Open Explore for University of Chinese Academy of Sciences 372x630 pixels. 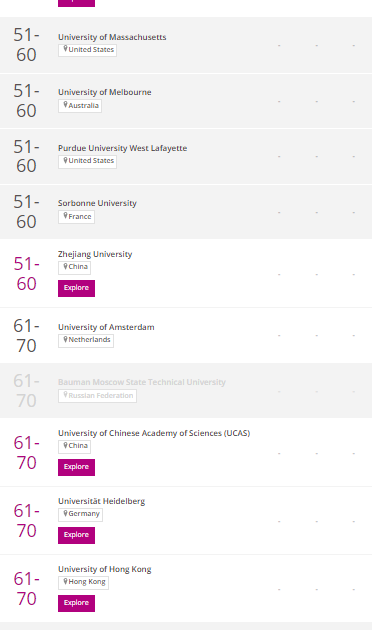(76, 467)
